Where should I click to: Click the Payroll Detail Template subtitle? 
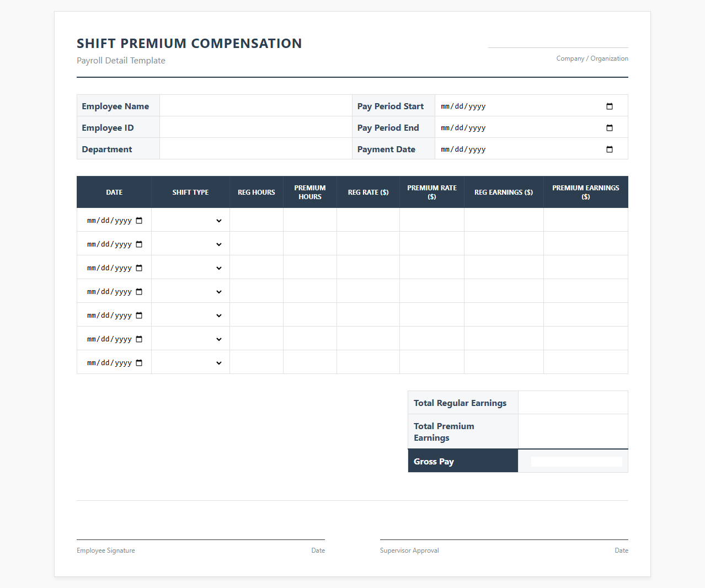tap(121, 60)
